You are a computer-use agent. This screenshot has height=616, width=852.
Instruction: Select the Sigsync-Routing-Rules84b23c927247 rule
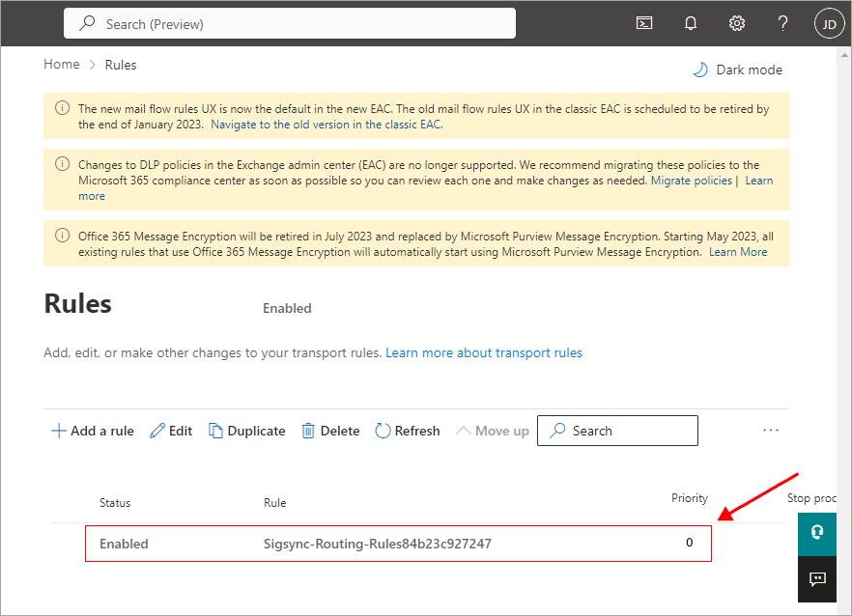point(378,544)
